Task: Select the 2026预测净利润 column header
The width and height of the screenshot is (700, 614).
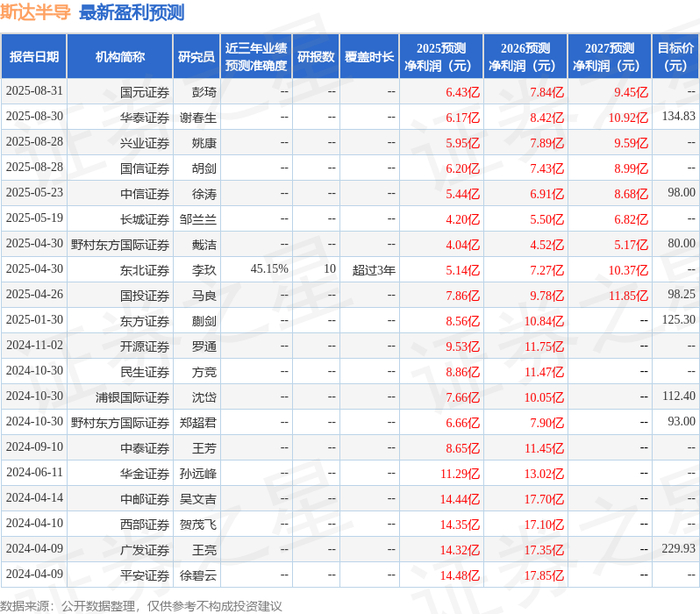Action: pyautogui.click(x=525, y=57)
